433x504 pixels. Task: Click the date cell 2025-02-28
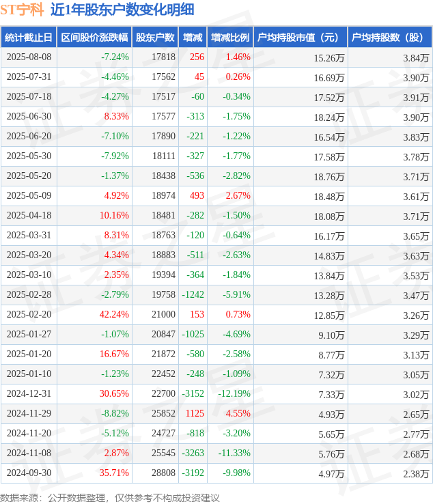(x=29, y=295)
